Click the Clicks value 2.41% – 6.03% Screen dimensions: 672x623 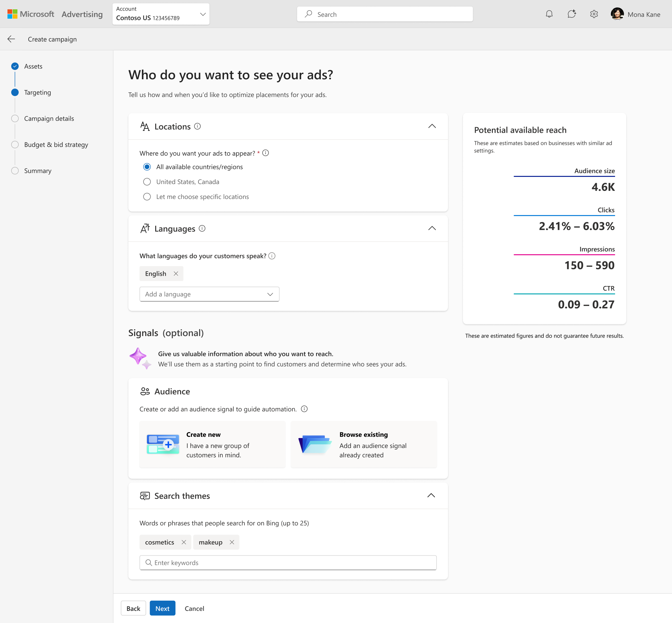pos(577,226)
